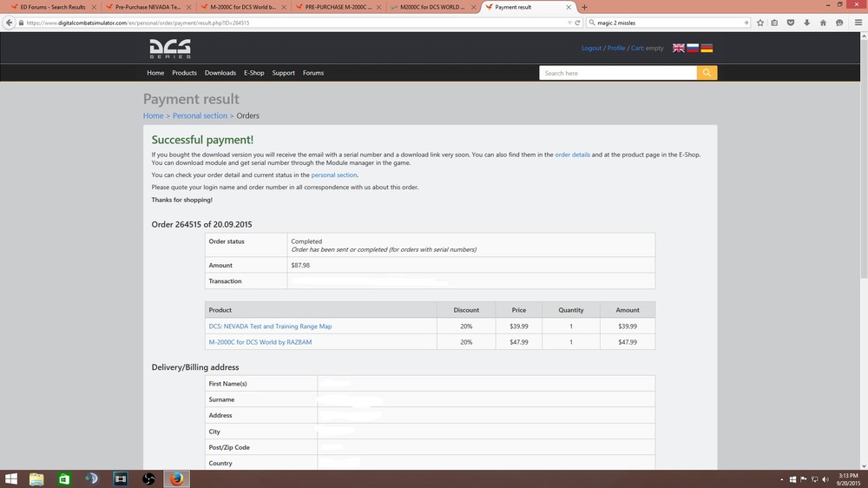This screenshot has width=868, height=488.
Task: Click the DCS Series logo
Action: [x=170, y=49]
